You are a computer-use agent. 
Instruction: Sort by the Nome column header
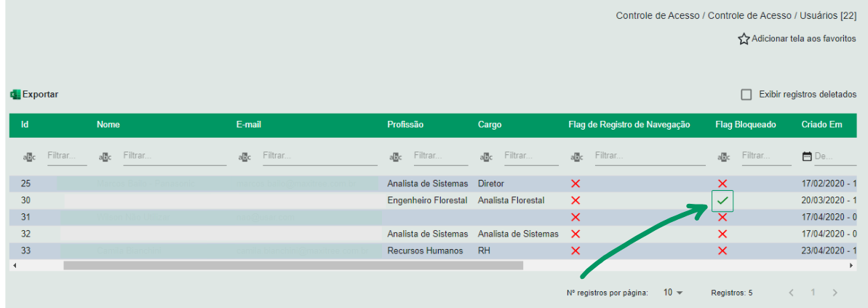108,125
